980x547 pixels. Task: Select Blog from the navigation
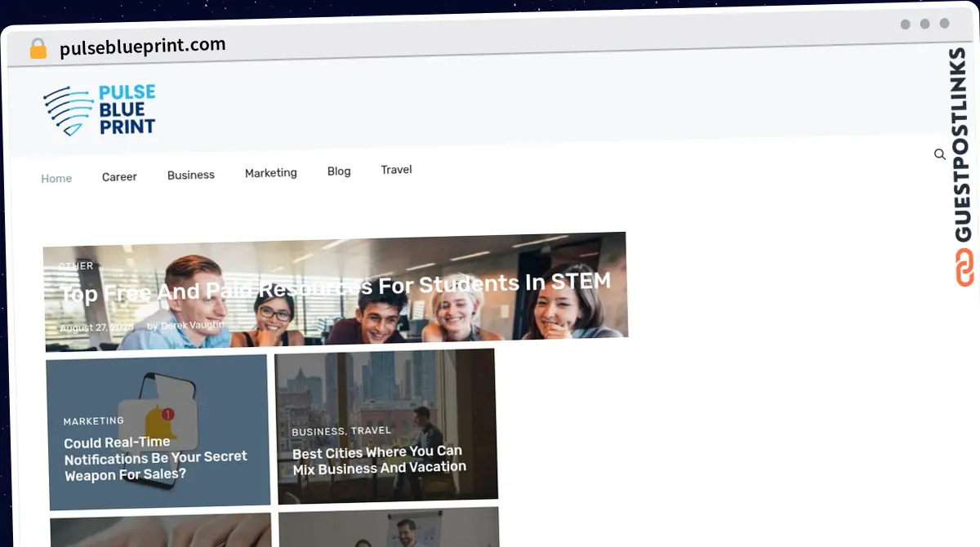tap(339, 171)
